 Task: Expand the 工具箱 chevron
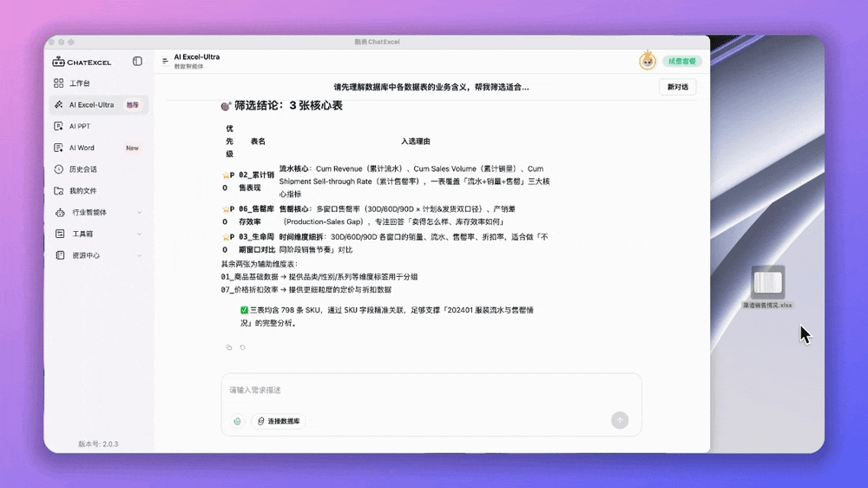pos(140,234)
